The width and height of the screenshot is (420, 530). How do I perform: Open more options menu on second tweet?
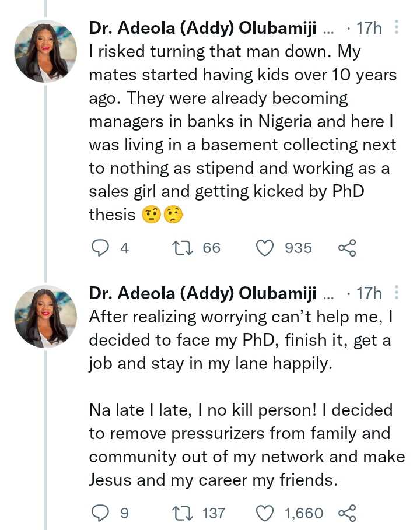click(x=397, y=292)
